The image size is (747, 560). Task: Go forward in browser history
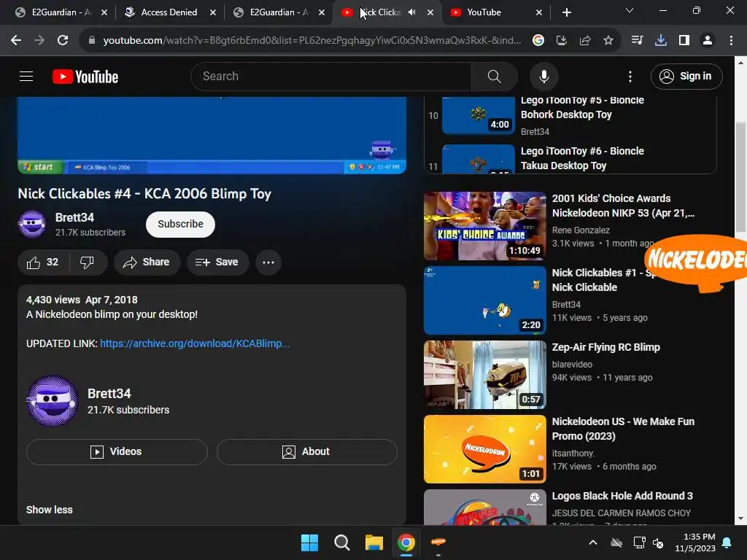39,41
